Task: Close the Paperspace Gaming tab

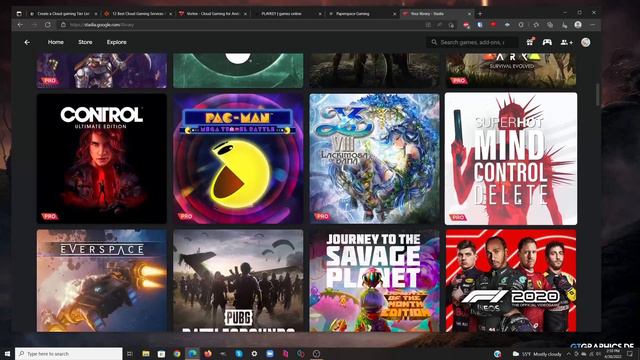Action: pos(394,13)
